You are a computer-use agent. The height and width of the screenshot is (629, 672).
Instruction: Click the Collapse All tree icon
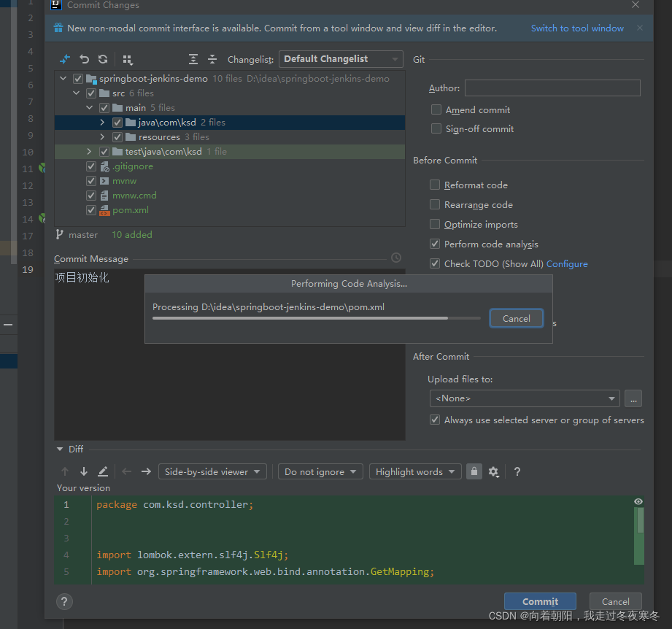[212, 59]
